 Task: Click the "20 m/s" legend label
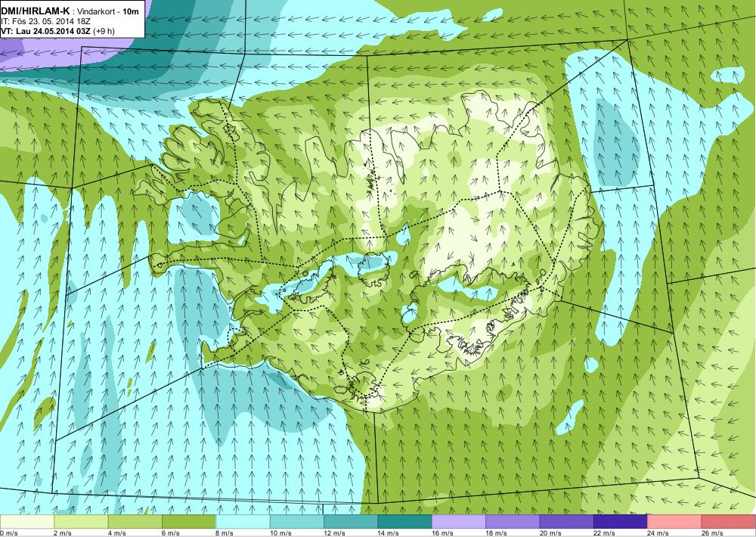click(550, 533)
